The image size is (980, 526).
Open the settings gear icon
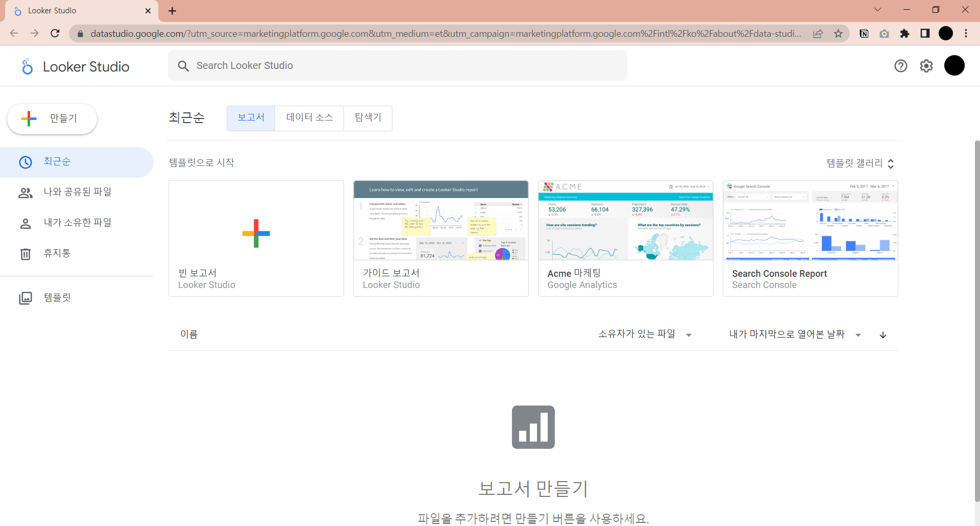coord(926,66)
